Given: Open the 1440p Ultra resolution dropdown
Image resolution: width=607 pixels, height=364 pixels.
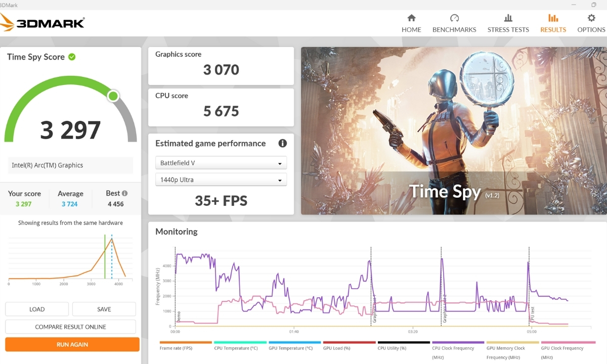Looking at the screenshot, I should coord(221,179).
